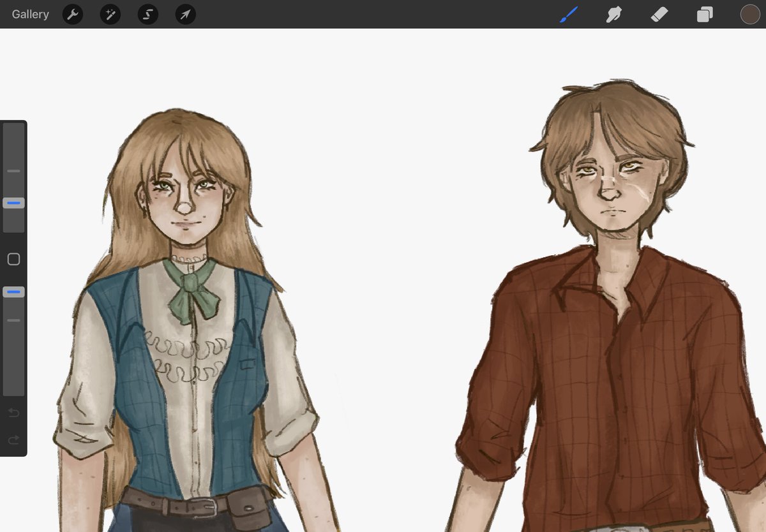The image size is (766, 532).
Task: Activate the Transform arrow tool
Action: (186, 14)
